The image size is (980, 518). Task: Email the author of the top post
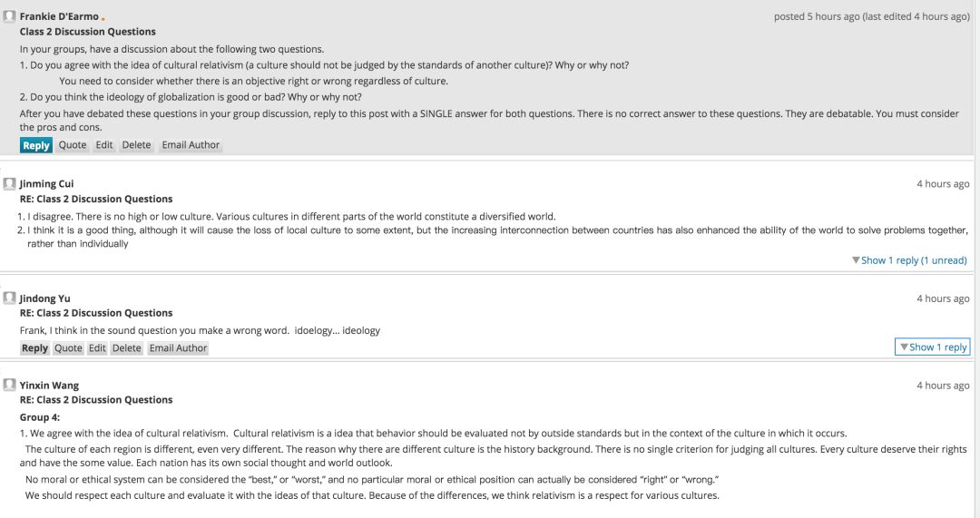pyautogui.click(x=191, y=145)
